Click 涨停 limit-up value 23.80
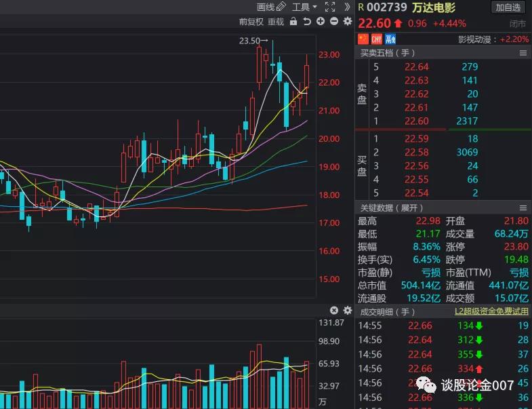The image size is (532, 409). tap(516, 247)
